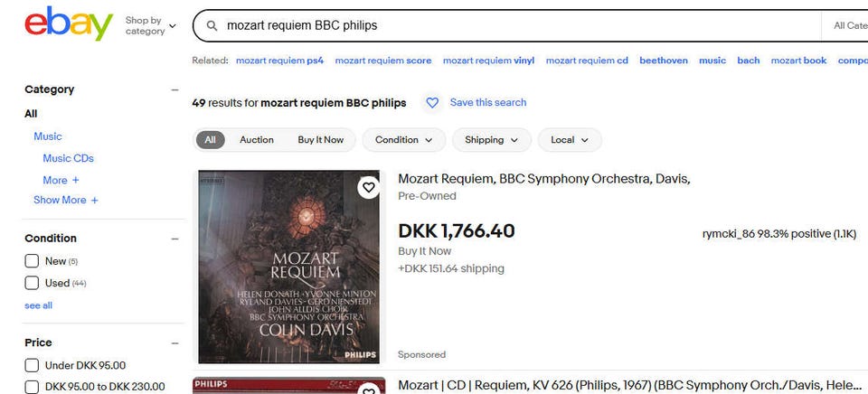Click the heart icon beside Save this search
The width and height of the screenshot is (868, 394).
432,103
